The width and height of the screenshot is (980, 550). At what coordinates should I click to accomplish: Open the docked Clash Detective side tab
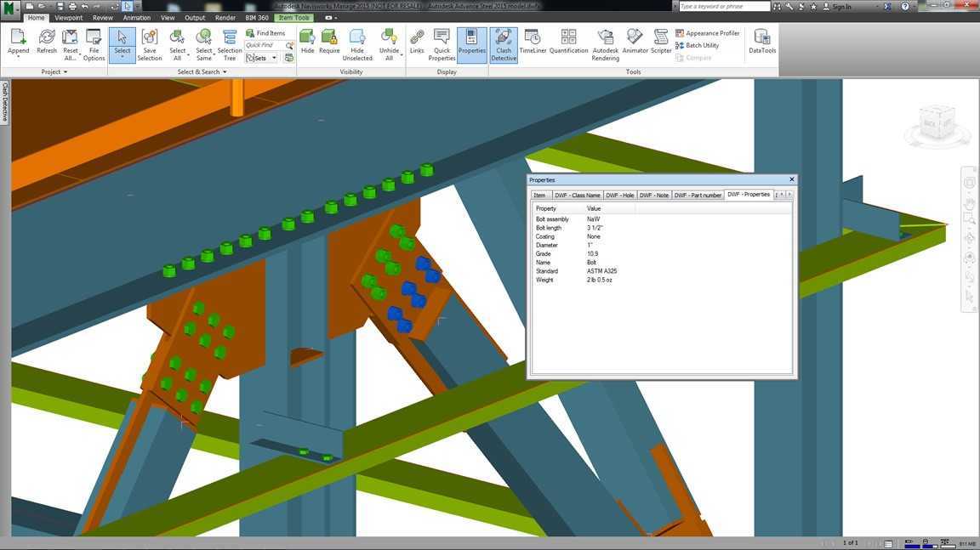pyautogui.click(x=5, y=102)
